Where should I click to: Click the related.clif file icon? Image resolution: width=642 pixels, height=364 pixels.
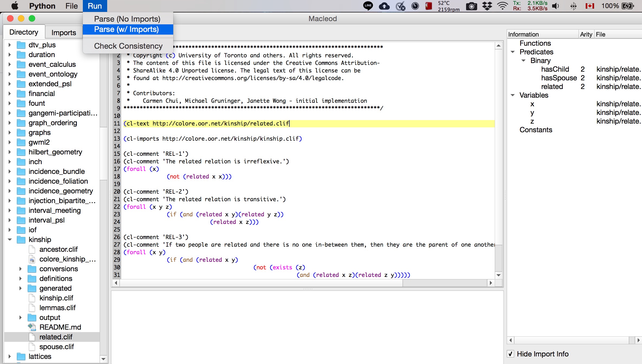[32, 337]
